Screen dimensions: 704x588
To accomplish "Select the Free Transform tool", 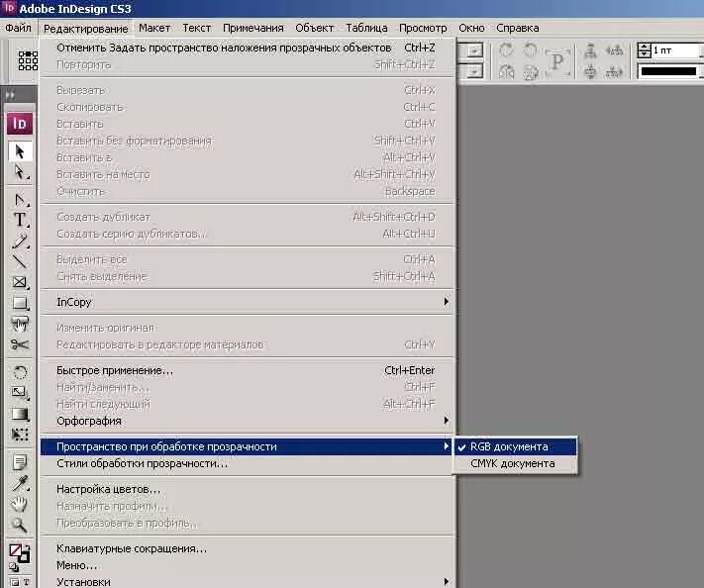I will 19,434.
